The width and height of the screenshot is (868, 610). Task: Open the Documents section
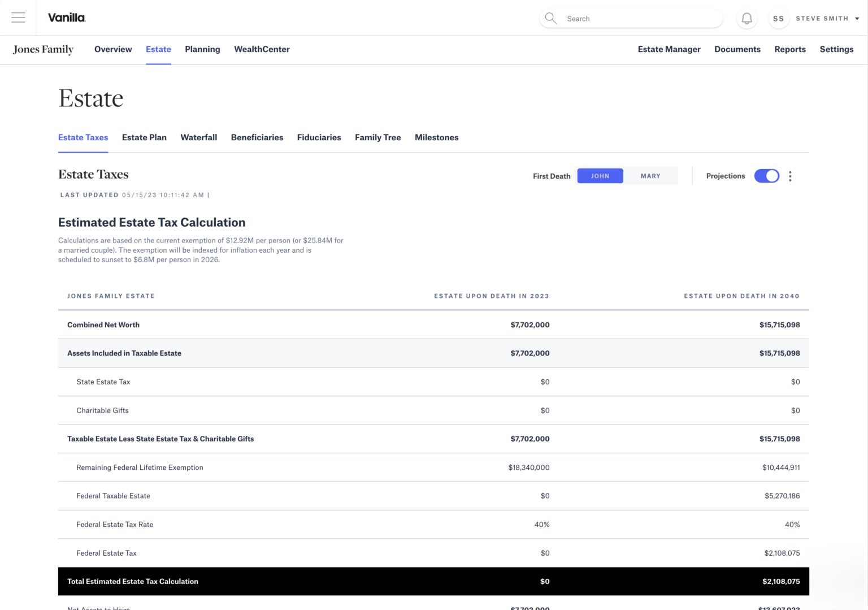pos(737,50)
